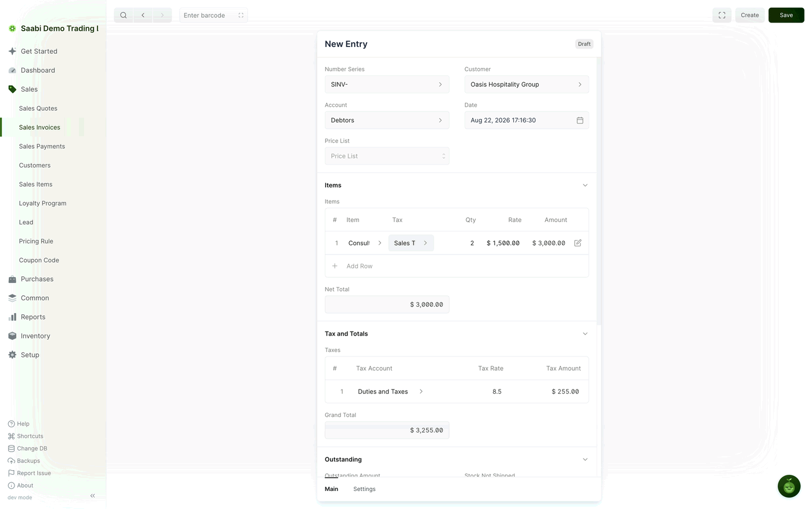Switch to the Settings tab

(364, 489)
